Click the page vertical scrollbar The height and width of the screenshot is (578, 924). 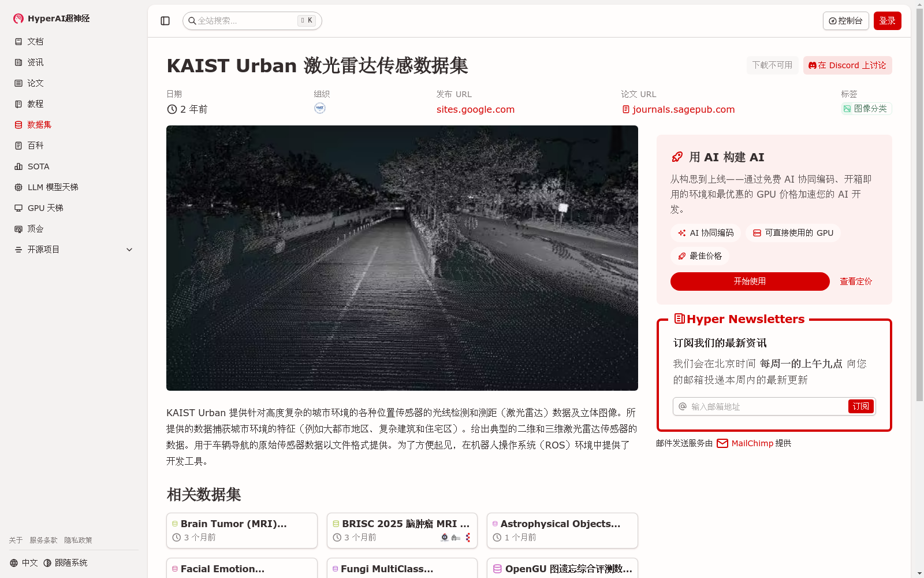click(x=919, y=205)
